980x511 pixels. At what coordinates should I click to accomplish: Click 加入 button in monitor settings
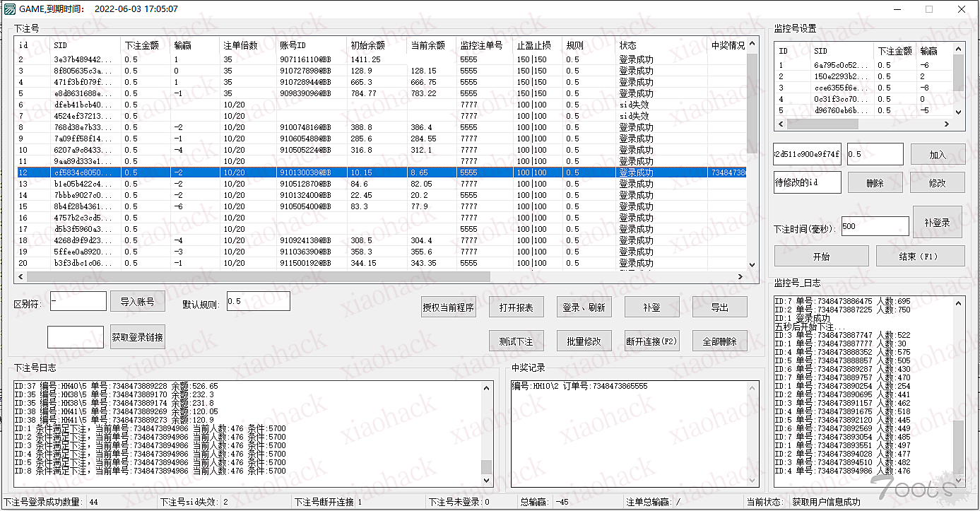click(x=937, y=155)
